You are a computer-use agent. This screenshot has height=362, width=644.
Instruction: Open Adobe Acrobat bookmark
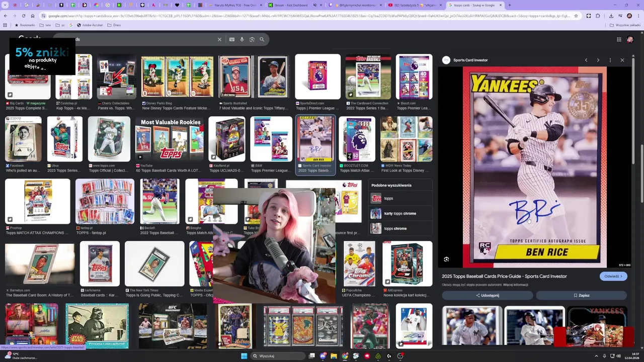click(x=90, y=25)
